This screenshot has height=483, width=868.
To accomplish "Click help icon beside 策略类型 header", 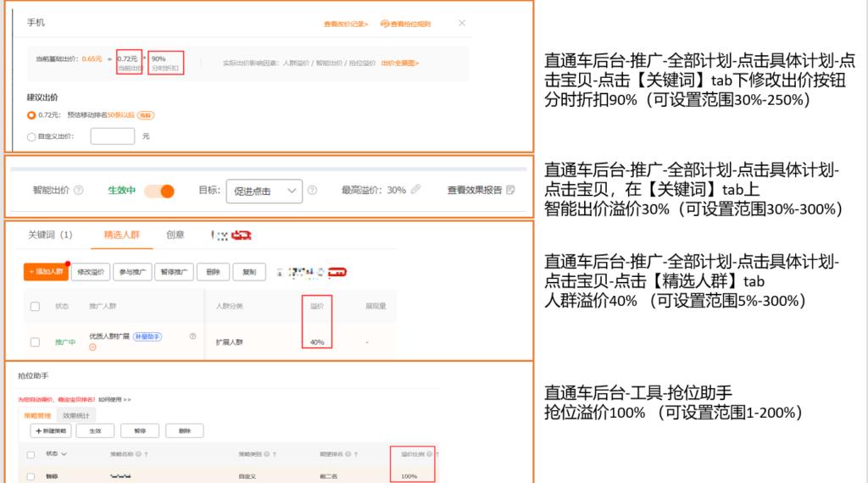I will tap(266, 454).
